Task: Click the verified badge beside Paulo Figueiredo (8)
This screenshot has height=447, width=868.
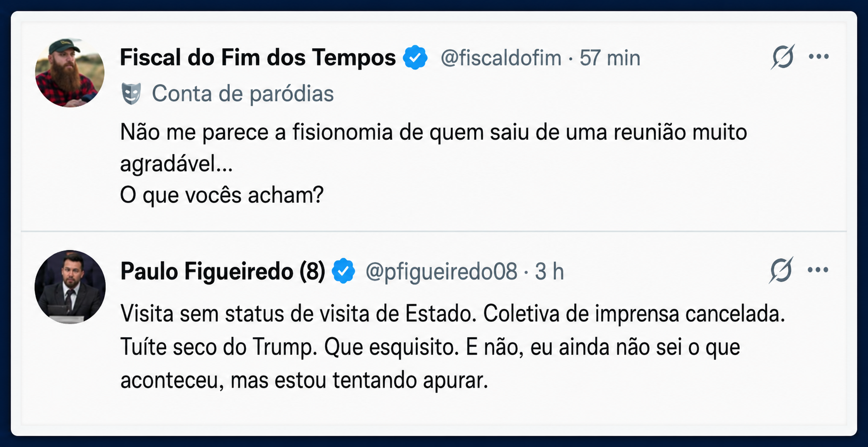Action: point(344,271)
